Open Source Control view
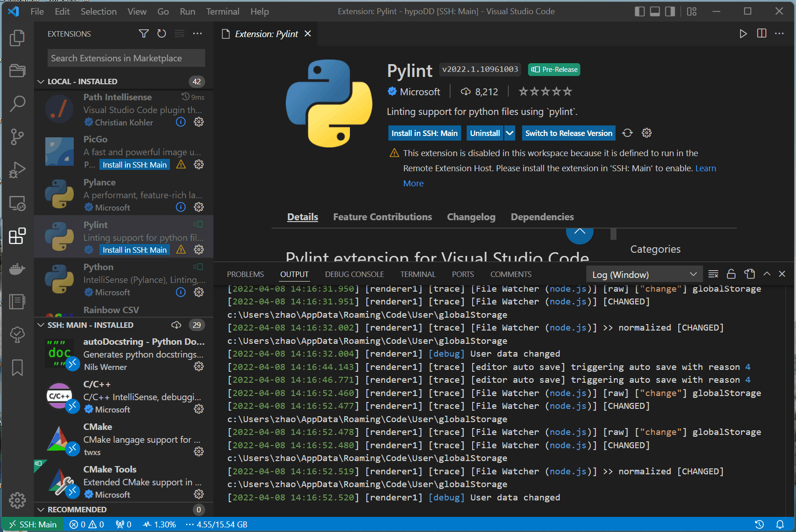 (17, 136)
